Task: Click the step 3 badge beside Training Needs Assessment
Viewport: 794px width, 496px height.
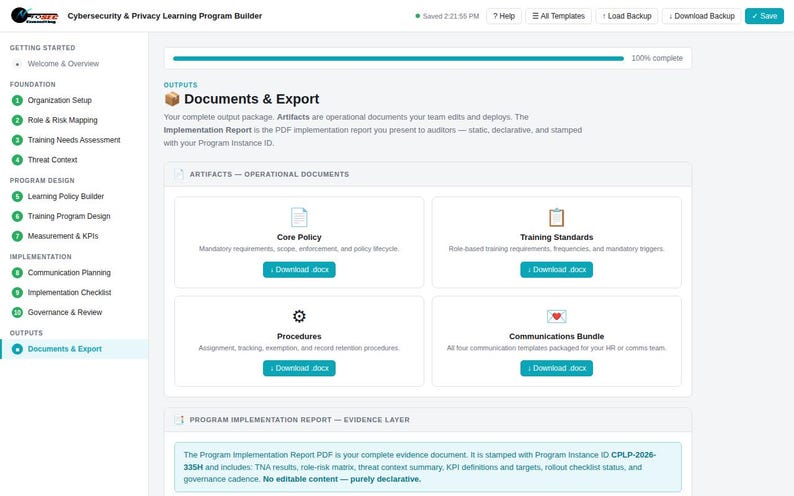Action: pos(17,140)
